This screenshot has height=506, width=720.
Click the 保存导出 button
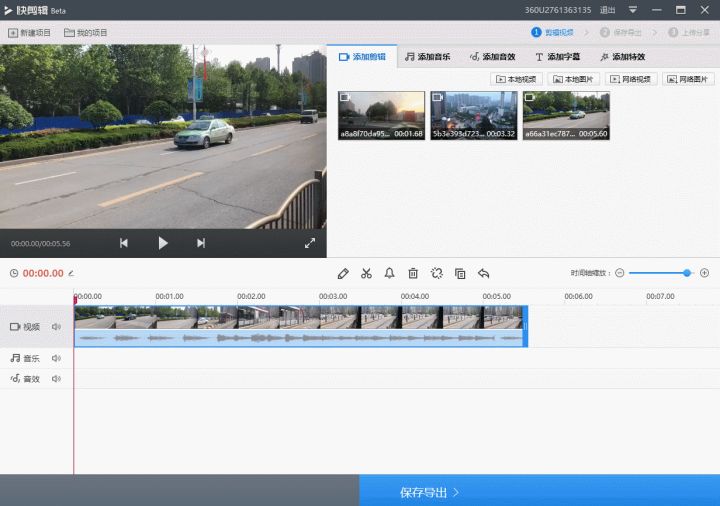tap(430, 492)
